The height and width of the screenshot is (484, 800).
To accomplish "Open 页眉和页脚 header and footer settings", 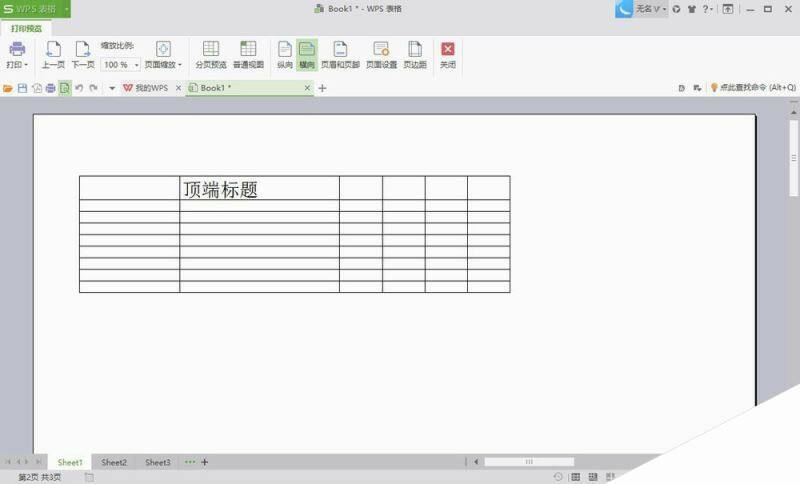I will pos(340,55).
